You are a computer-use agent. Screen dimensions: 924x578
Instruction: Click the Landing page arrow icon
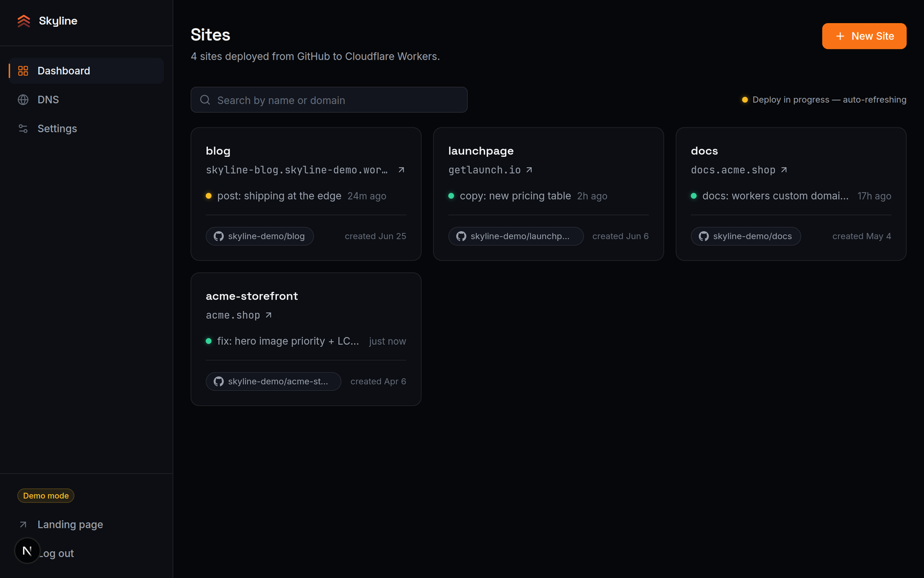click(x=23, y=525)
